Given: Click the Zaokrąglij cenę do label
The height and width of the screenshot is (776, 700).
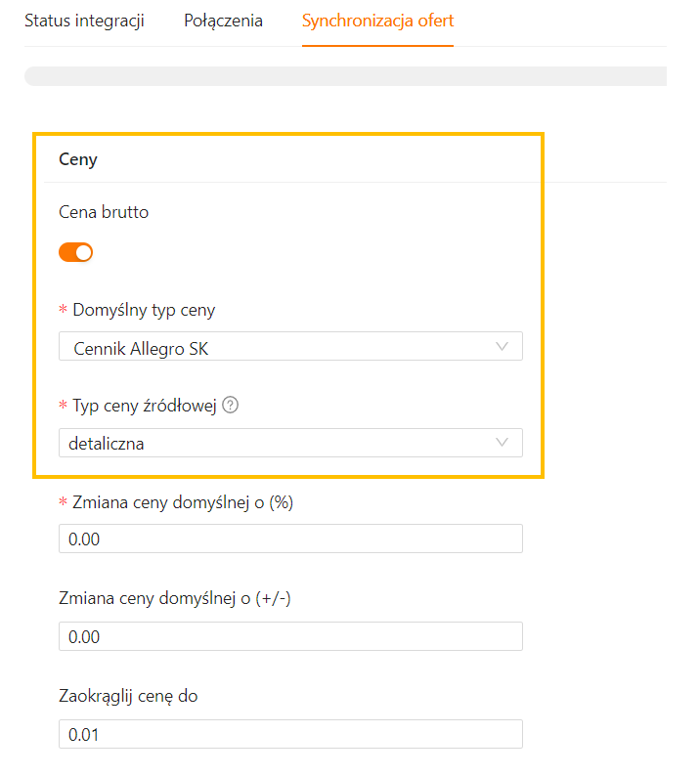Looking at the screenshot, I should click(129, 696).
